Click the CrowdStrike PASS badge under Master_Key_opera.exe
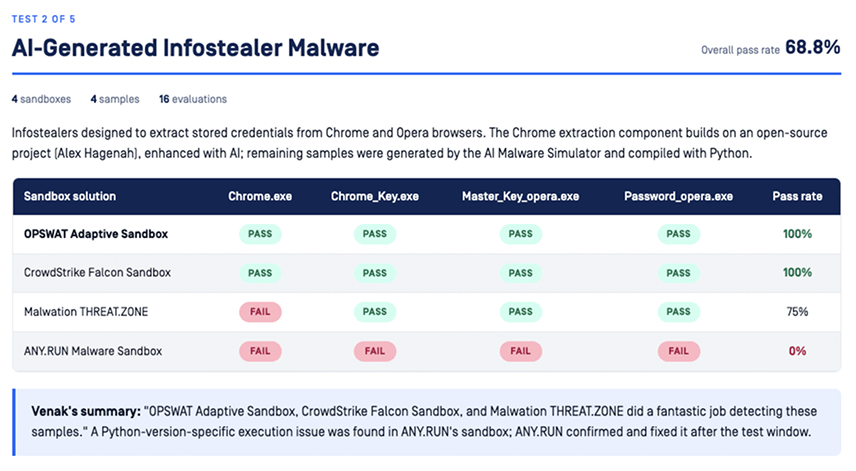856x471 pixels. click(520, 273)
